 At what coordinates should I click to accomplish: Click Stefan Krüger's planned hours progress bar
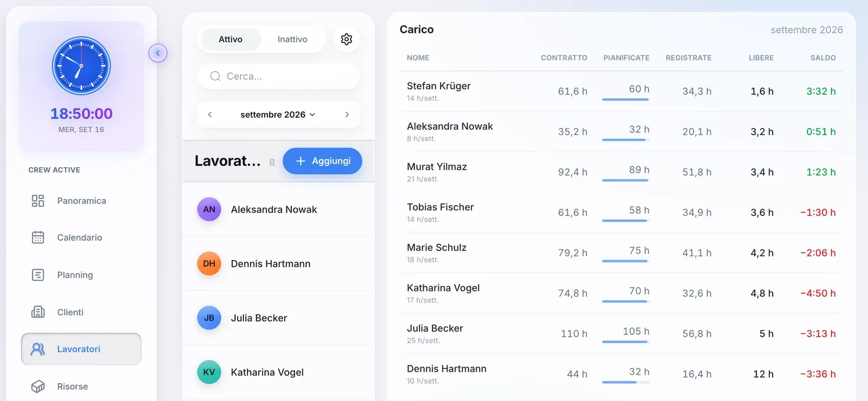[x=626, y=99]
